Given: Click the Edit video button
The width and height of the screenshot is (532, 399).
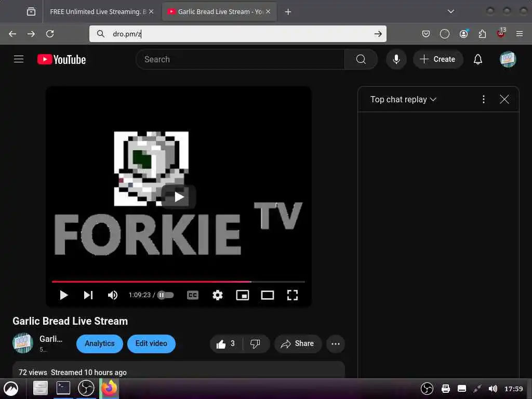Looking at the screenshot, I should 151,344.
